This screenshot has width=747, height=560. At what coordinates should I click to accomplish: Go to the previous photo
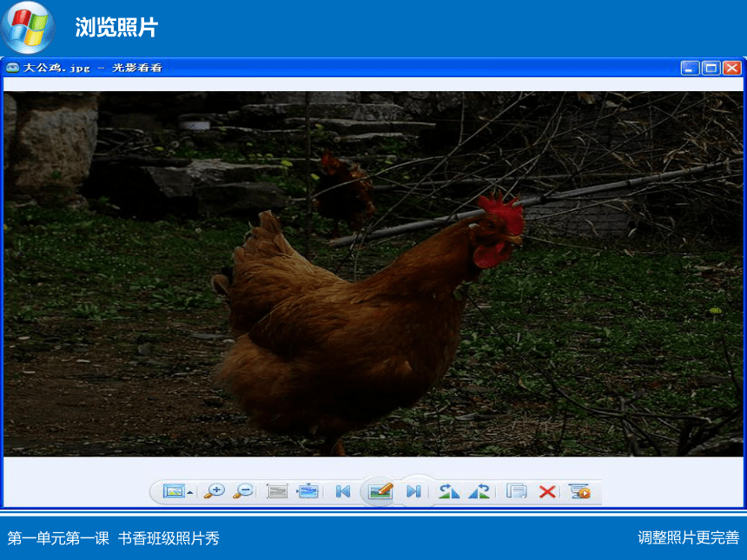(343, 491)
